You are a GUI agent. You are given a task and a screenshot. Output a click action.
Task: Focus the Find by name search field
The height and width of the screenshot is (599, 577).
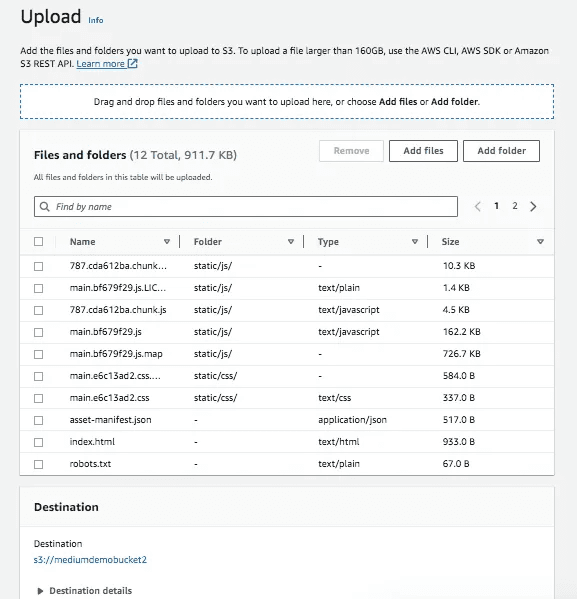[x=246, y=207]
